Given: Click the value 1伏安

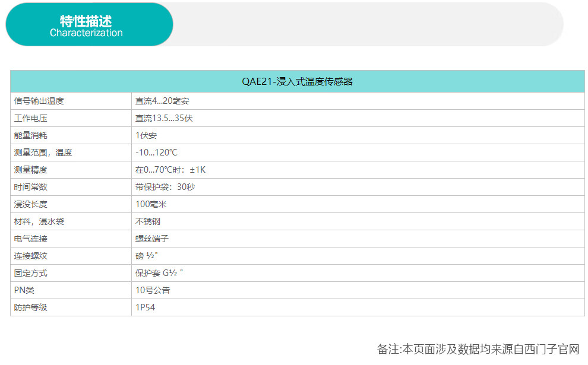Looking at the screenshot, I should [x=146, y=135].
